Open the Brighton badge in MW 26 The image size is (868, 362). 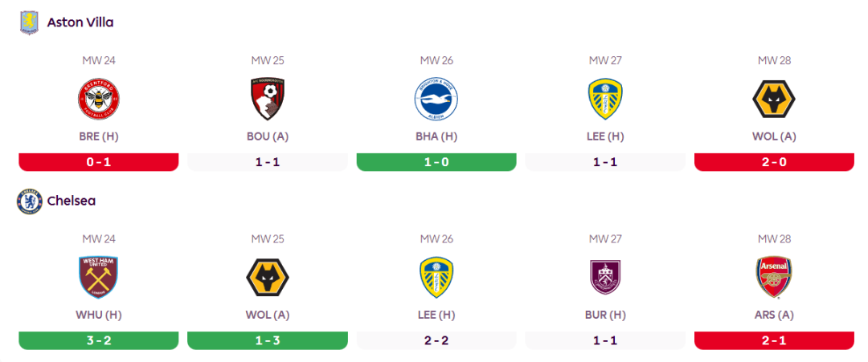pos(436,100)
